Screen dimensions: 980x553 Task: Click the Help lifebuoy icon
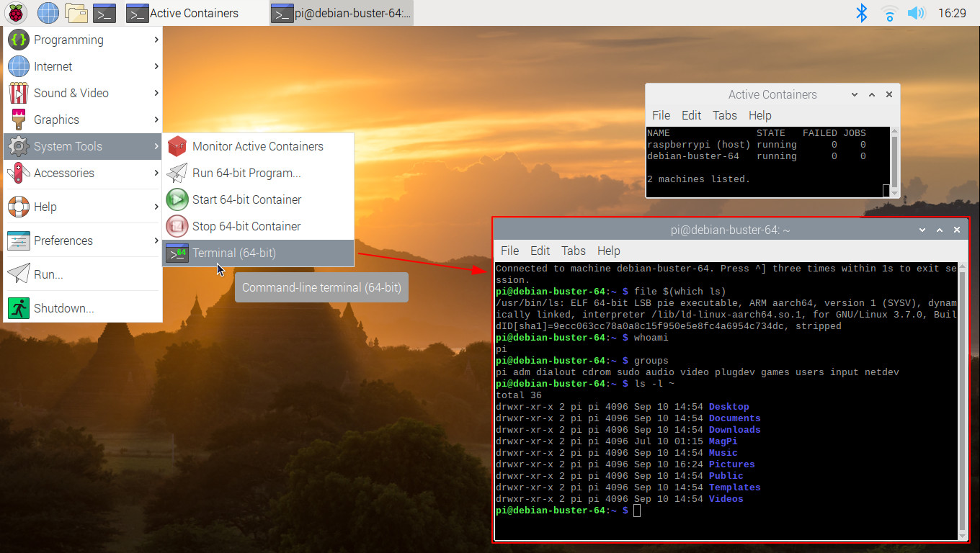19,207
